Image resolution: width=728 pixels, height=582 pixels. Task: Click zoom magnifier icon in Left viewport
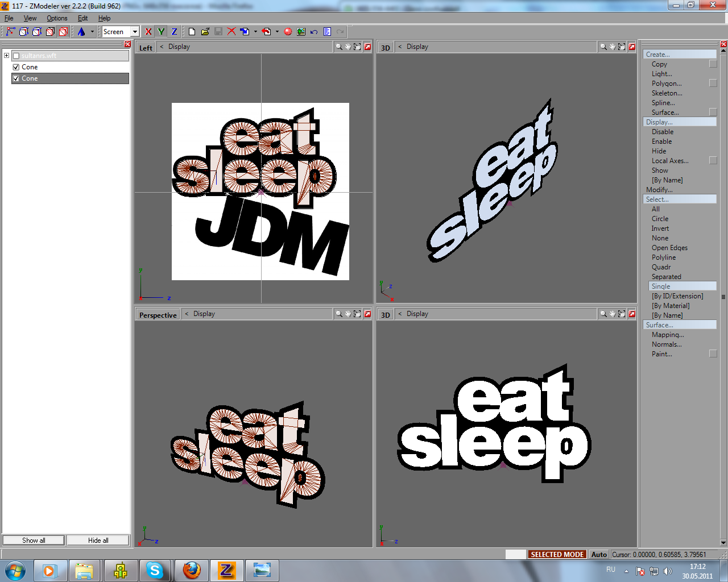click(x=339, y=47)
